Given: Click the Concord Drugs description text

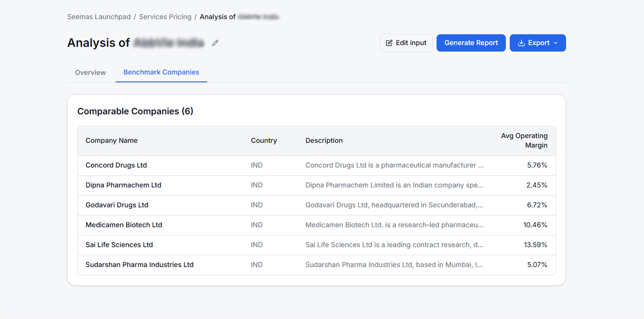Looking at the screenshot, I should [x=395, y=165].
